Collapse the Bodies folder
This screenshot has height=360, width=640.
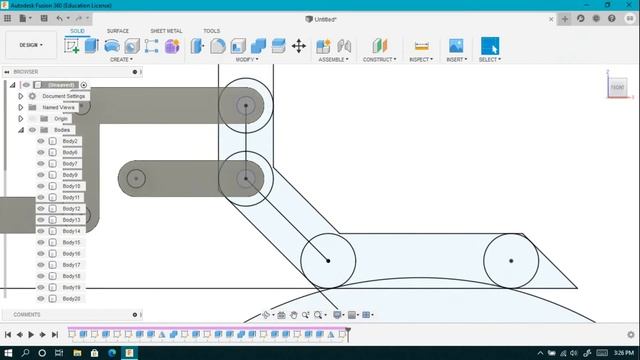[20, 130]
